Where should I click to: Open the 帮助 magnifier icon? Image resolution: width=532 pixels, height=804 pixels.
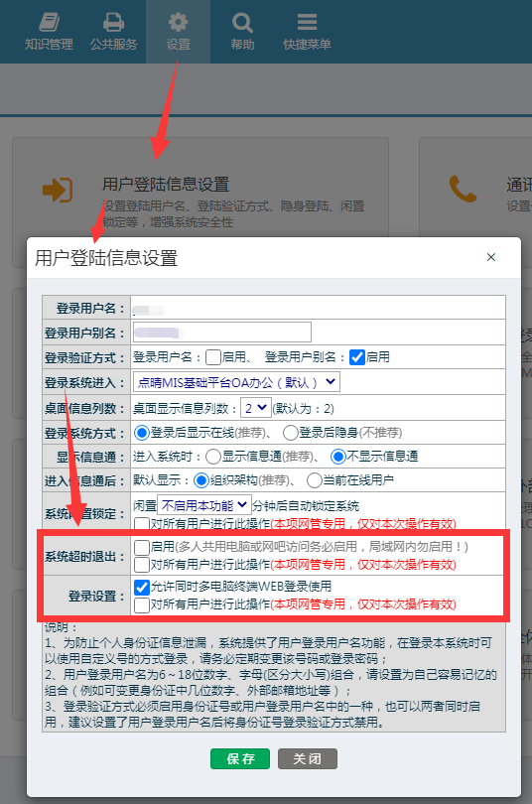(242, 23)
